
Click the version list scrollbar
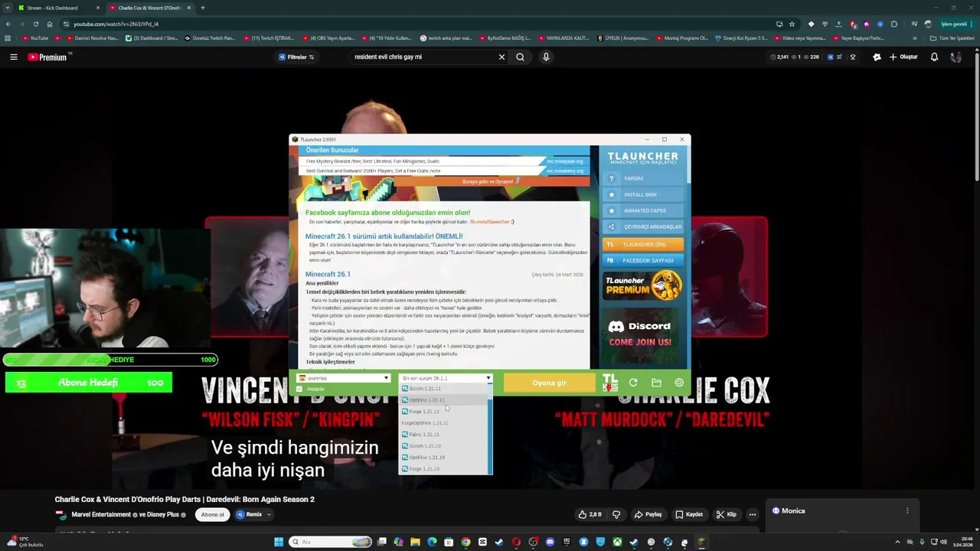490,429
